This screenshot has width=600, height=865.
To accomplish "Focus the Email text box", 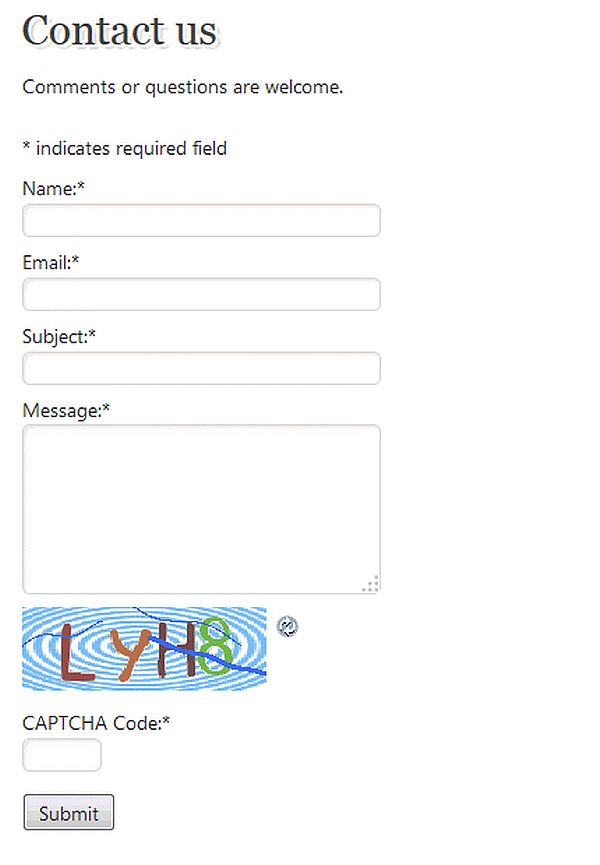I will pos(201,295).
